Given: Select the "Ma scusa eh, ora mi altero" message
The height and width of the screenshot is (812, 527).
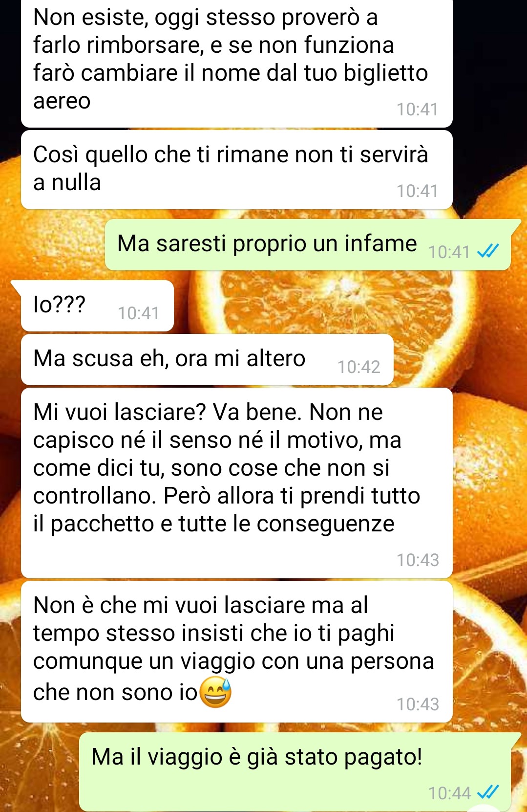Looking at the screenshot, I should (207, 360).
